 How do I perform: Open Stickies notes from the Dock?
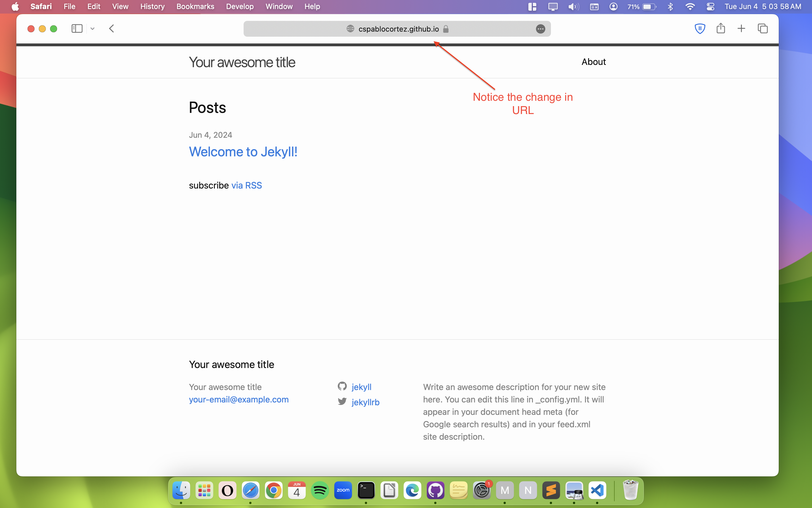click(x=459, y=490)
